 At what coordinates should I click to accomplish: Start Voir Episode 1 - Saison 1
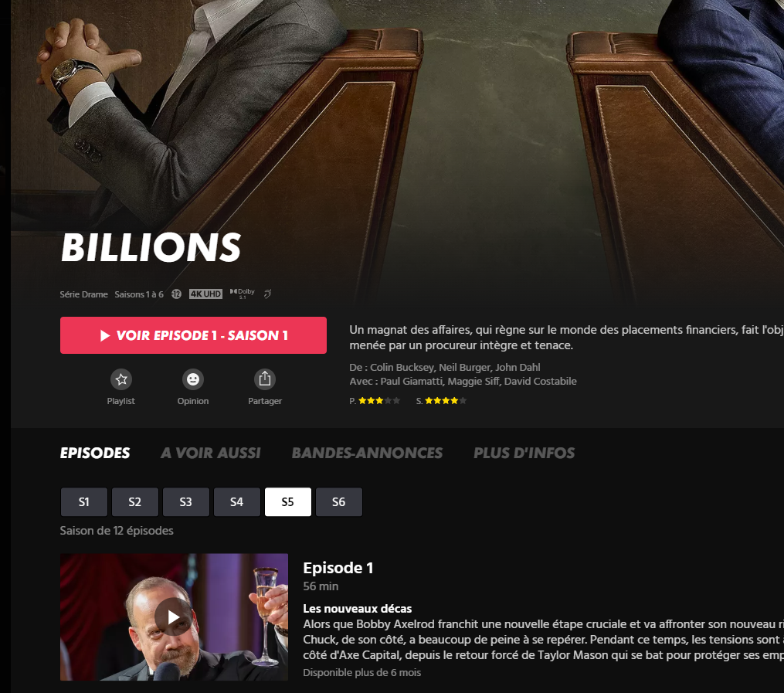pyautogui.click(x=194, y=335)
